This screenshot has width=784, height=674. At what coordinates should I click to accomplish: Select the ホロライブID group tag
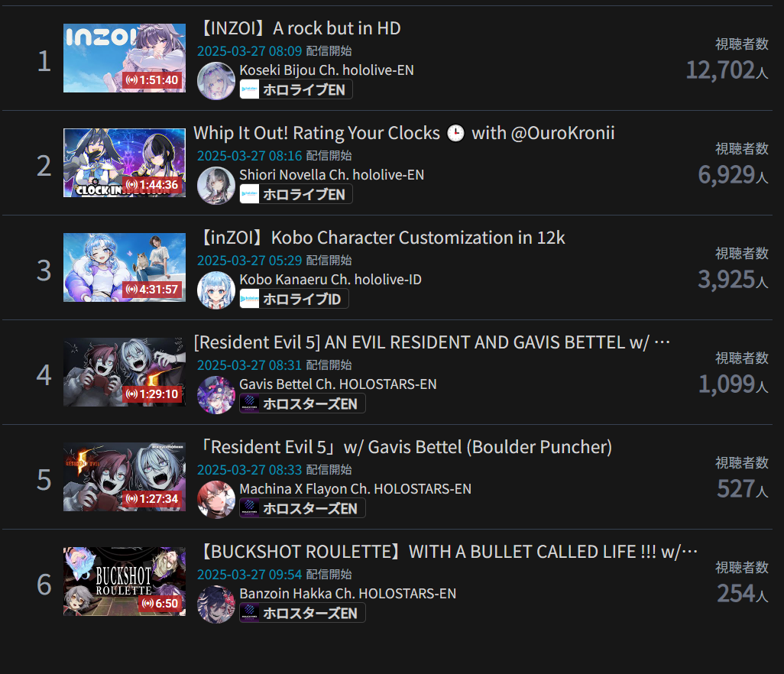(x=294, y=299)
